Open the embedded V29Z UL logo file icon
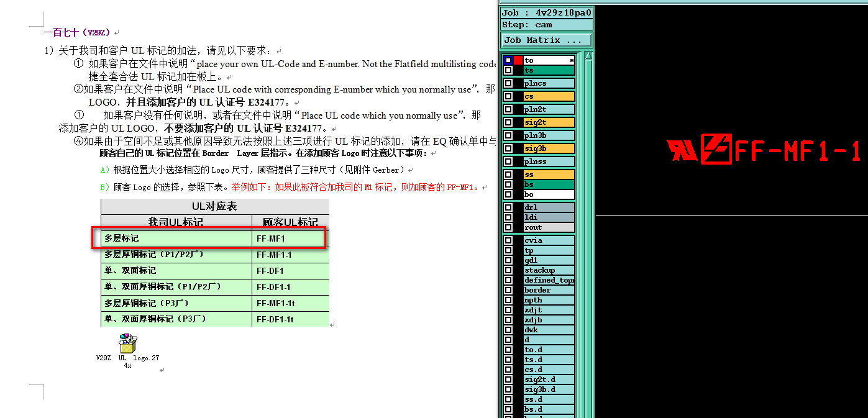This screenshot has width=868, height=418. click(x=128, y=343)
